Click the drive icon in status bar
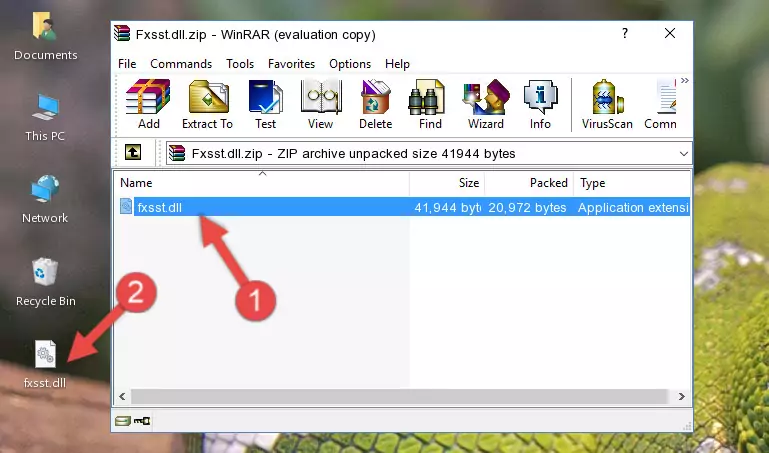Viewport: 769px width, 453px height. [123, 421]
